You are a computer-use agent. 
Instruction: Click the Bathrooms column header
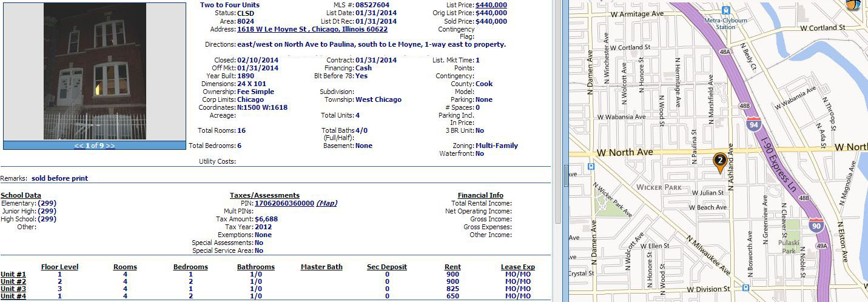click(x=256, y=267)
